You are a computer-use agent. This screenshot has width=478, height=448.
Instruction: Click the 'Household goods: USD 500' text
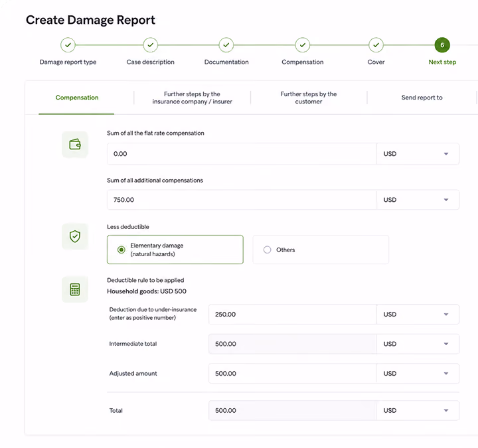[x=147, y=291]
